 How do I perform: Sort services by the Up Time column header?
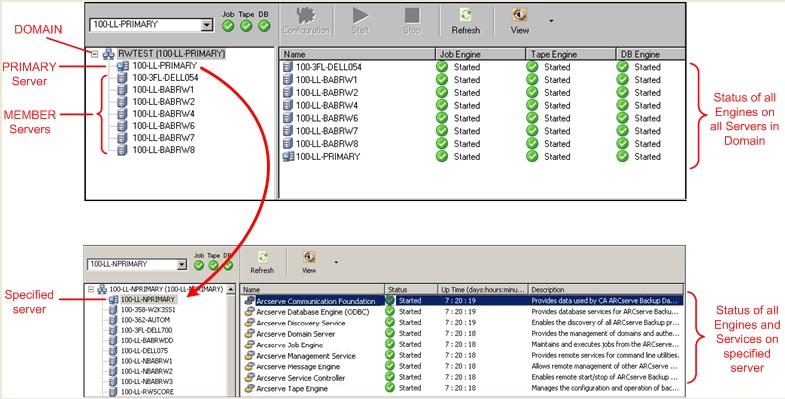483,289
